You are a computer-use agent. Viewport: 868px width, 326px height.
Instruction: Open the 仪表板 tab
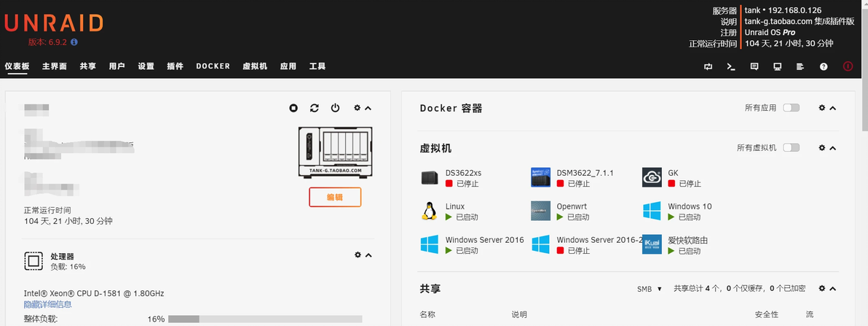pyautogui.click(x=17, y=66)
